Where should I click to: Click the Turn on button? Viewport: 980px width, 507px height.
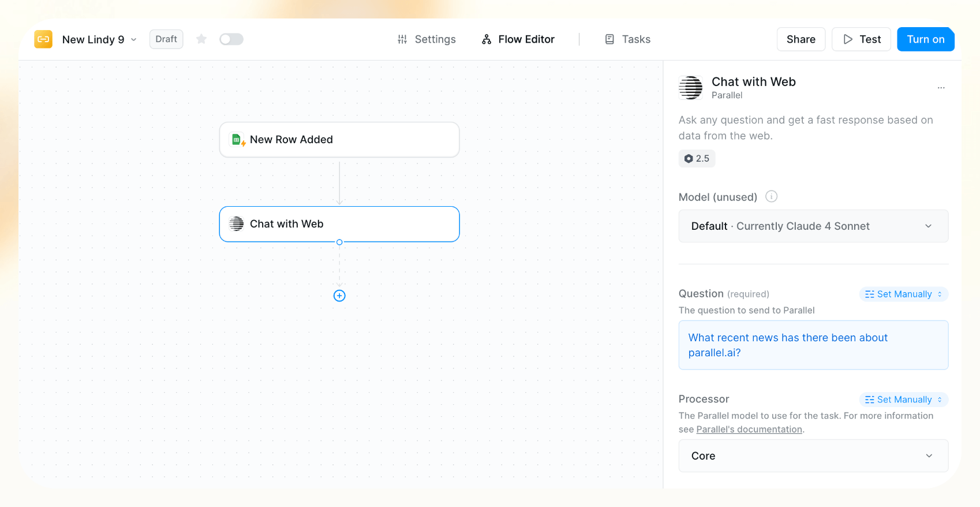(x=926, y=39)
